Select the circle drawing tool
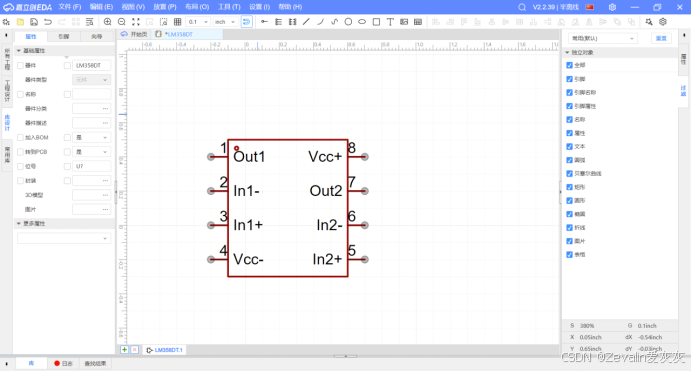The image size is (692, 371). tap(348, 22)
